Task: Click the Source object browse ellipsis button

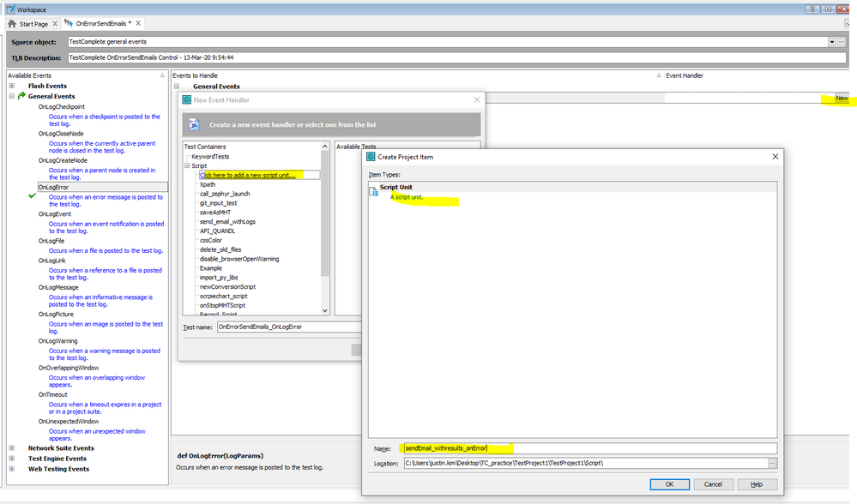Action: tap(842, 42)
